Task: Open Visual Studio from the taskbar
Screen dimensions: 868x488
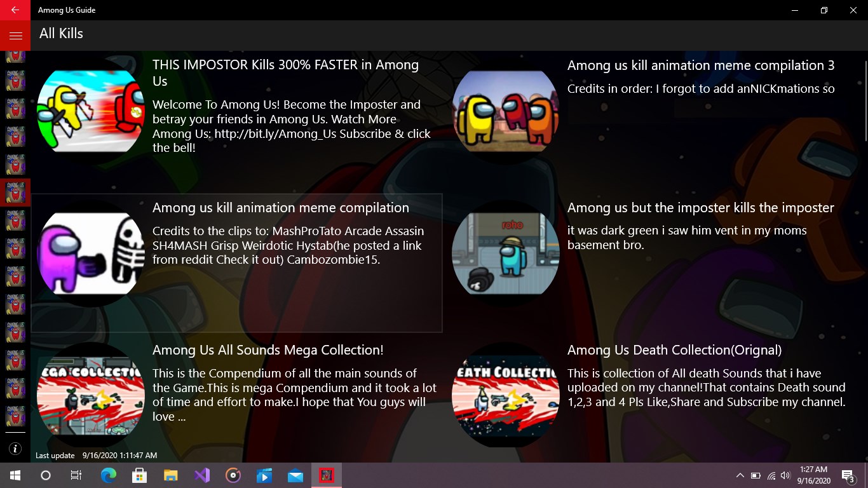Action: 202,475
